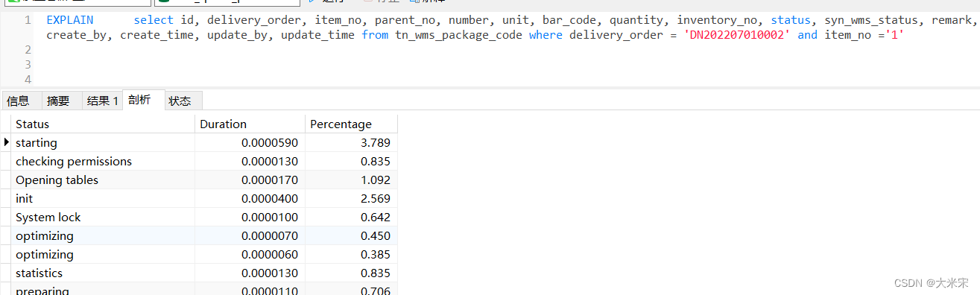Place cursor on editor line 2

pyautogui.click(x=507, y=49)
